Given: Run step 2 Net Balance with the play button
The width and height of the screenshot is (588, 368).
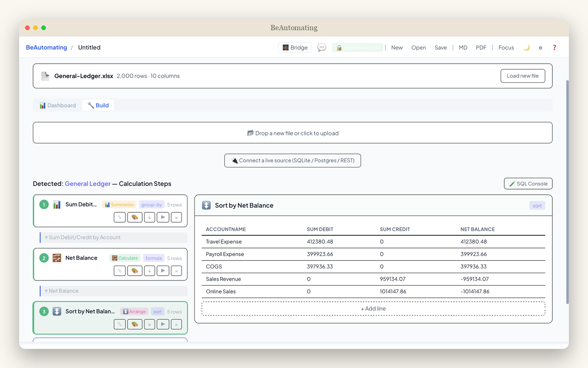Looking at the screenshot, I should pos(163,271).
